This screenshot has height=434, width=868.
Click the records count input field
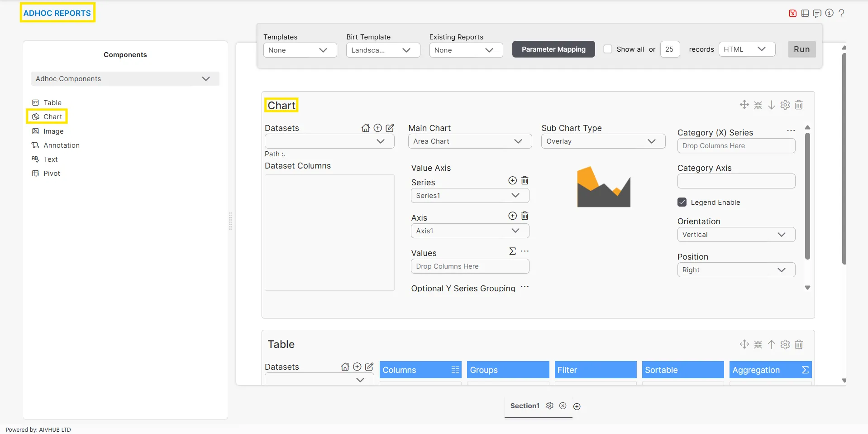669,49
